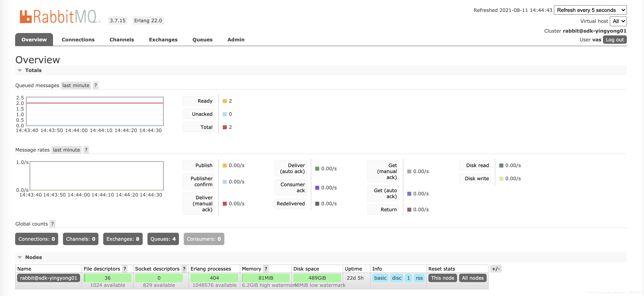
Task: Click the Message rates chart
Action: [96, 176]
